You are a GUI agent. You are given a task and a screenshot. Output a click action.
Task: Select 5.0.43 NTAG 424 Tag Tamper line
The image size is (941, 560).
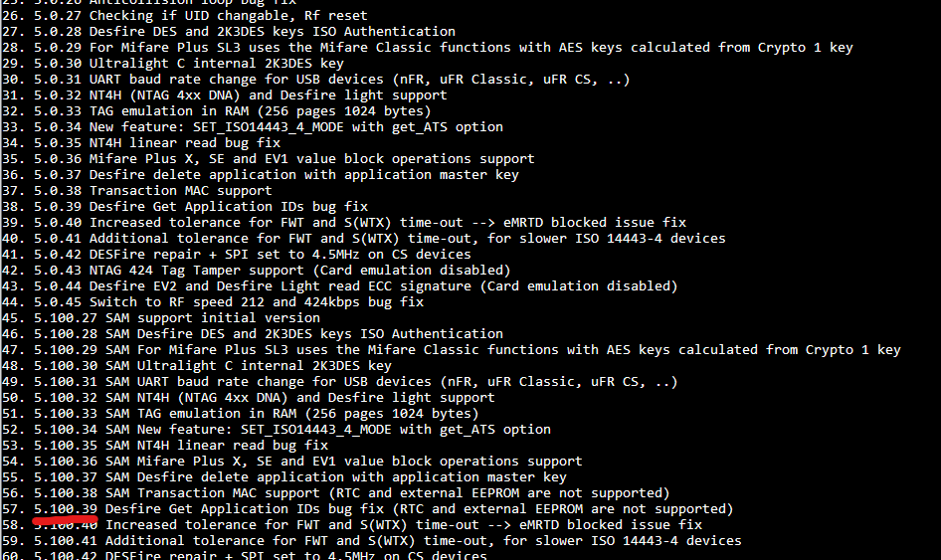[x=257, y=271]
